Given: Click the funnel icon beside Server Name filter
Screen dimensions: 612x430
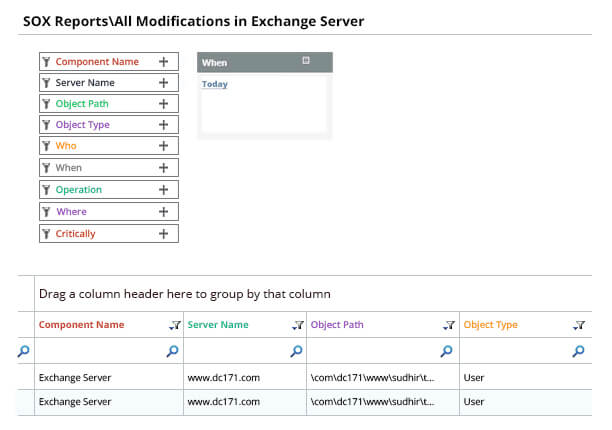Looking at the screenshot, I should coord(46,83).
